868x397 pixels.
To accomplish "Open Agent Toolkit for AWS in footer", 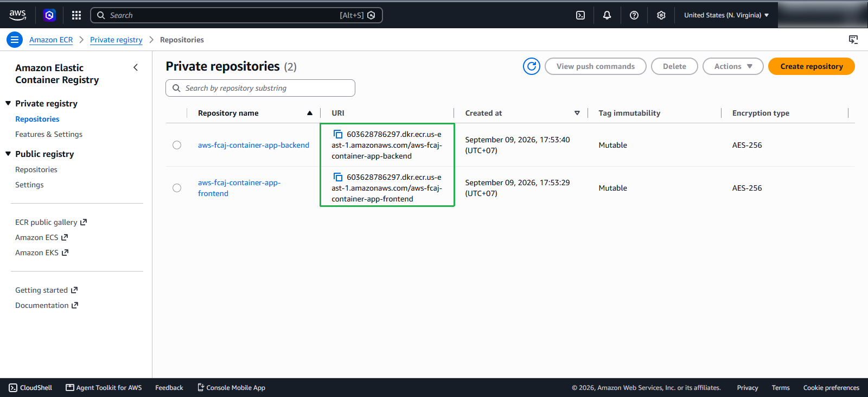I will (104, 388).
